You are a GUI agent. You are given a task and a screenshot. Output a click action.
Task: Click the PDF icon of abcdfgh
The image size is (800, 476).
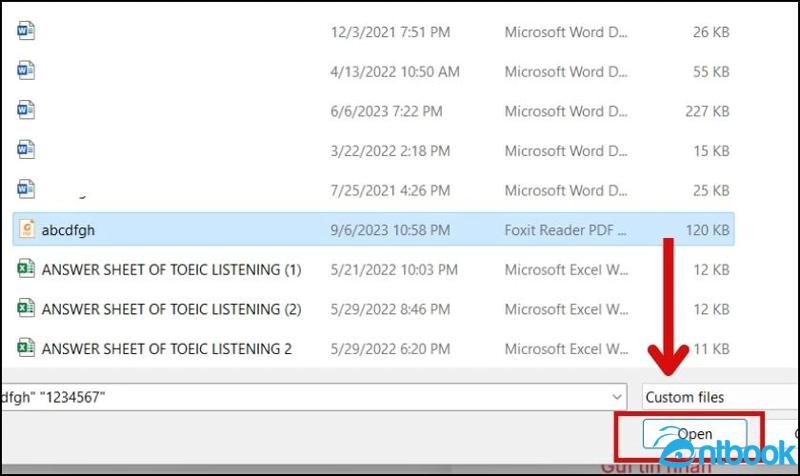(27, 229)
